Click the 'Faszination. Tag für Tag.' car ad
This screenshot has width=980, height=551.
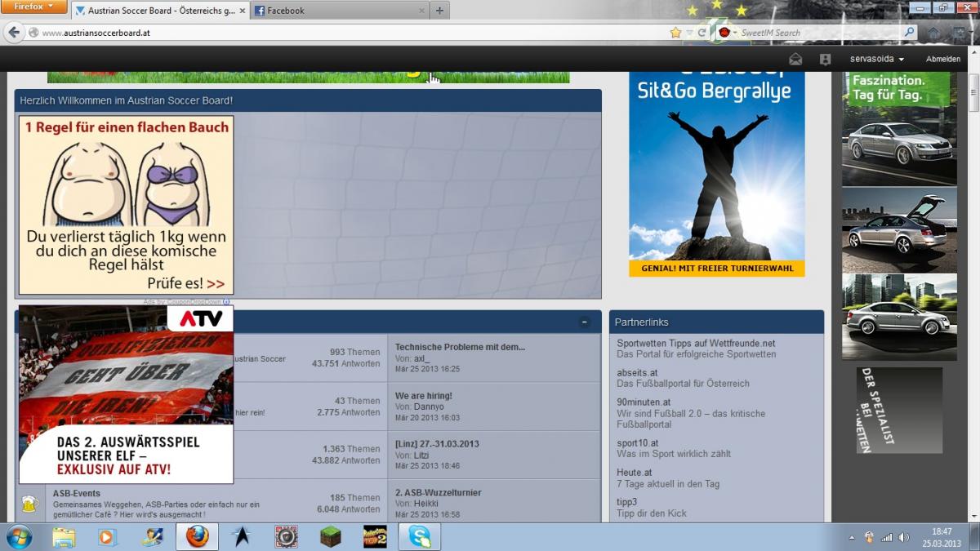899,216
